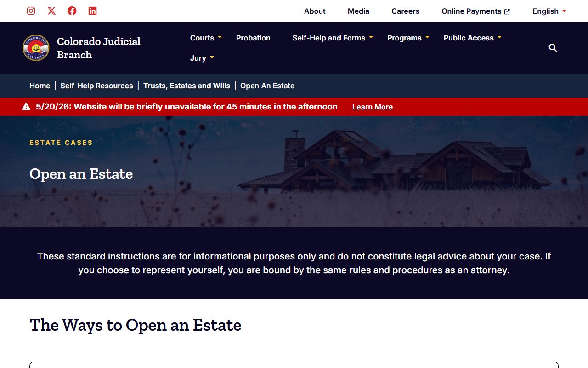Click the Colorado Courts seal logo

point(36,48)
